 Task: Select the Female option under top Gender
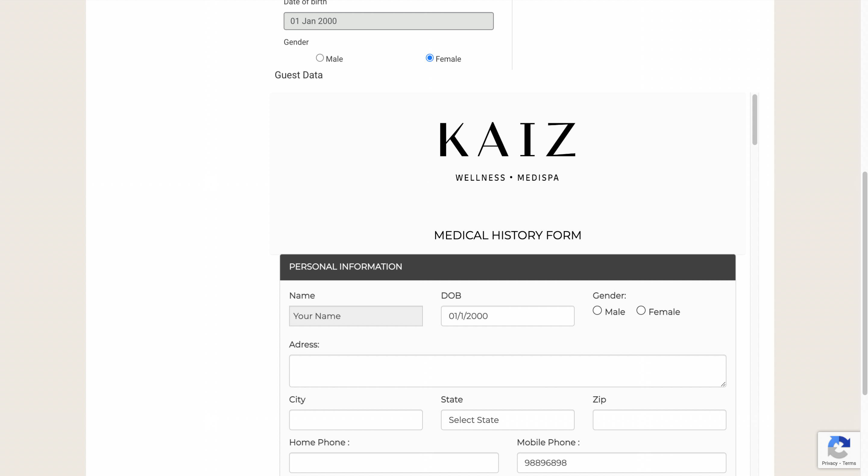click(x=429, y=58)
